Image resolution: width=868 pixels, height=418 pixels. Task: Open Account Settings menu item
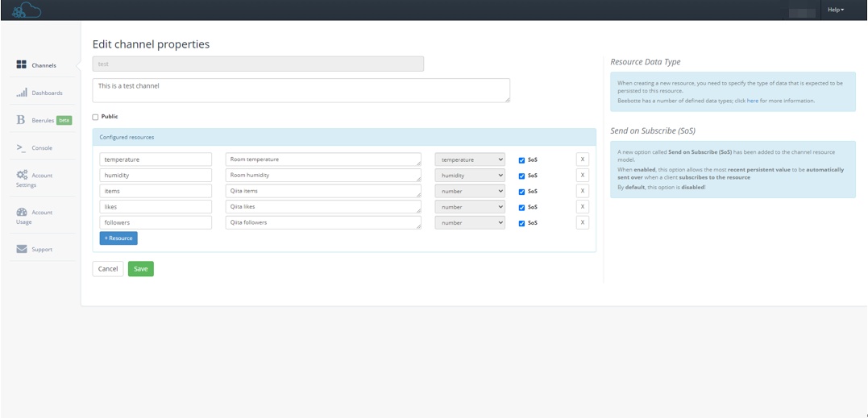(35, 180)
